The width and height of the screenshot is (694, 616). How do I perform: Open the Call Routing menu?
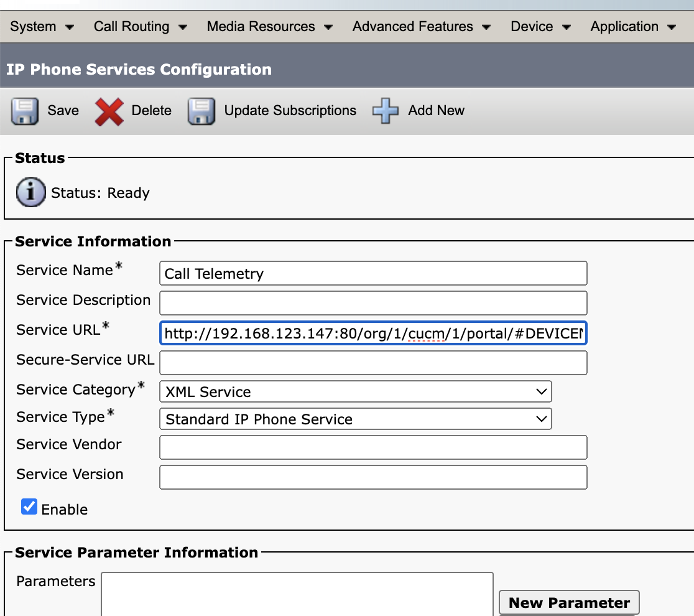[x=131, y=27]
